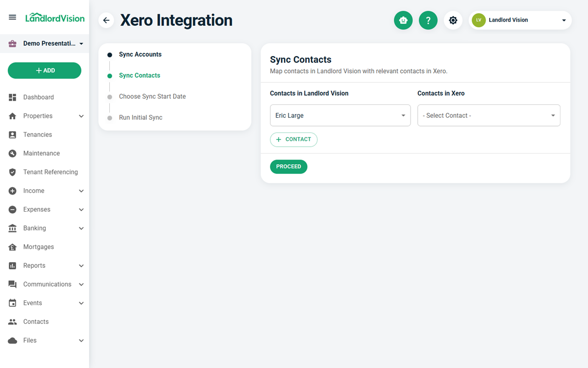Click the green ADD button

tap(45, 70)
